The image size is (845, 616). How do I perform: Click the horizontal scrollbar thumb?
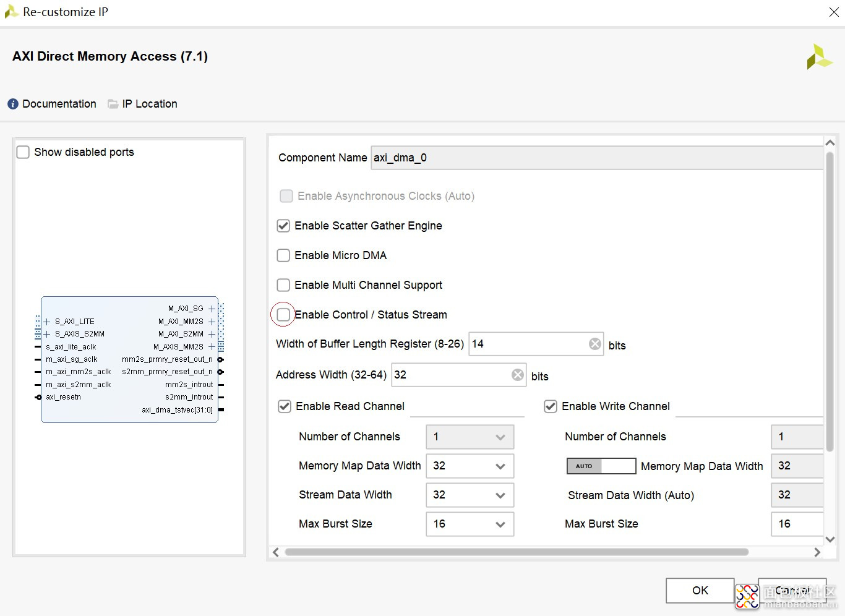coord(517,552)
